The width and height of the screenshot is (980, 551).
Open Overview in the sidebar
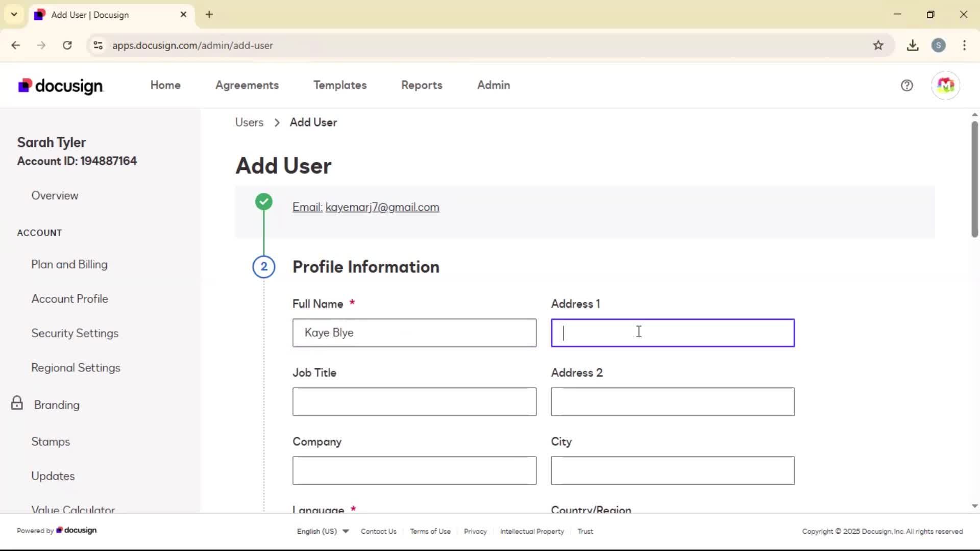[55, 195]
